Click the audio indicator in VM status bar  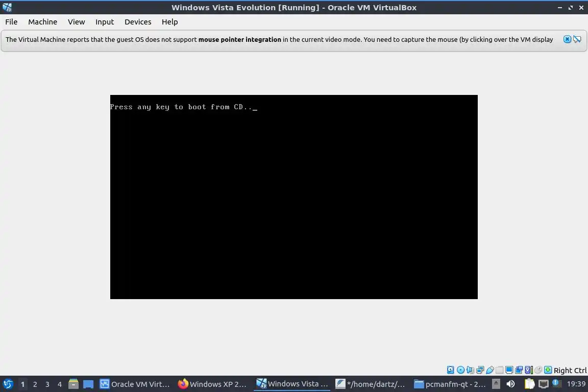pos(470,370)
